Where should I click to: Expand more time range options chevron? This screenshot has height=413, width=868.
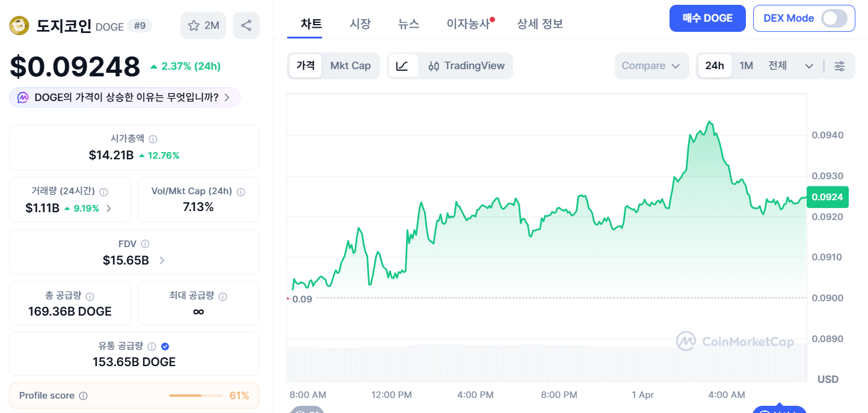[809, 66]
